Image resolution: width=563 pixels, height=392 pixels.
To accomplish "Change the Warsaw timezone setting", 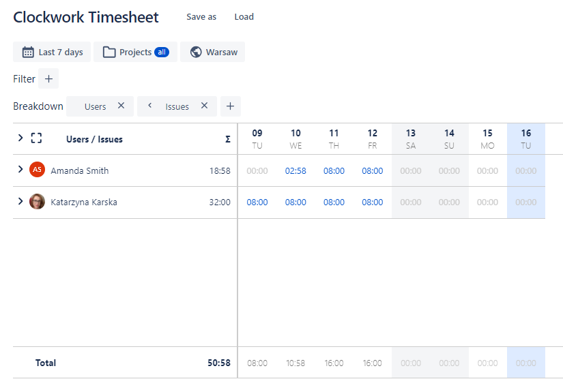I will coord(212,52).
